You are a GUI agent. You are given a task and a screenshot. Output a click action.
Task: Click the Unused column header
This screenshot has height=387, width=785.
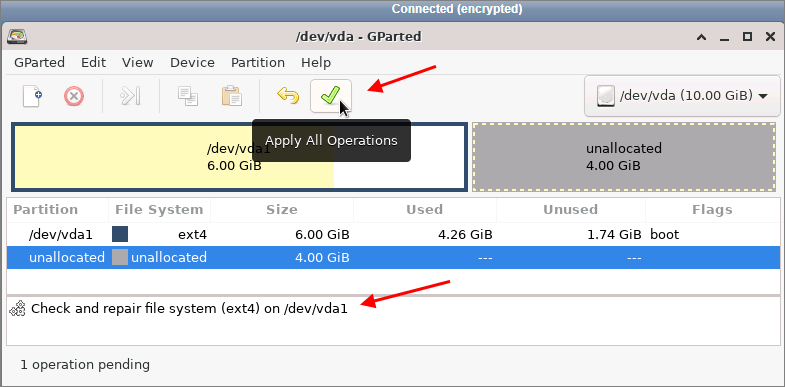tap(571, 210)
